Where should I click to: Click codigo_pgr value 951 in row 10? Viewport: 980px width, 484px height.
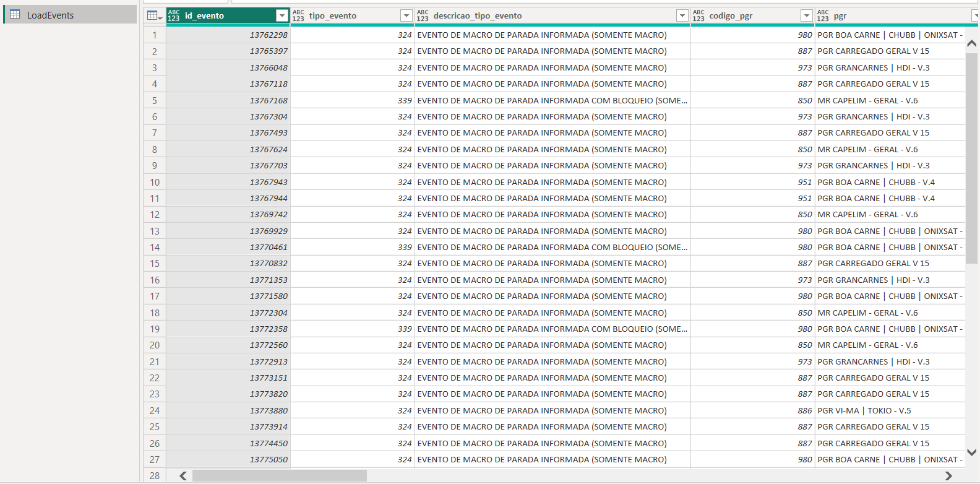click(752, 182)
